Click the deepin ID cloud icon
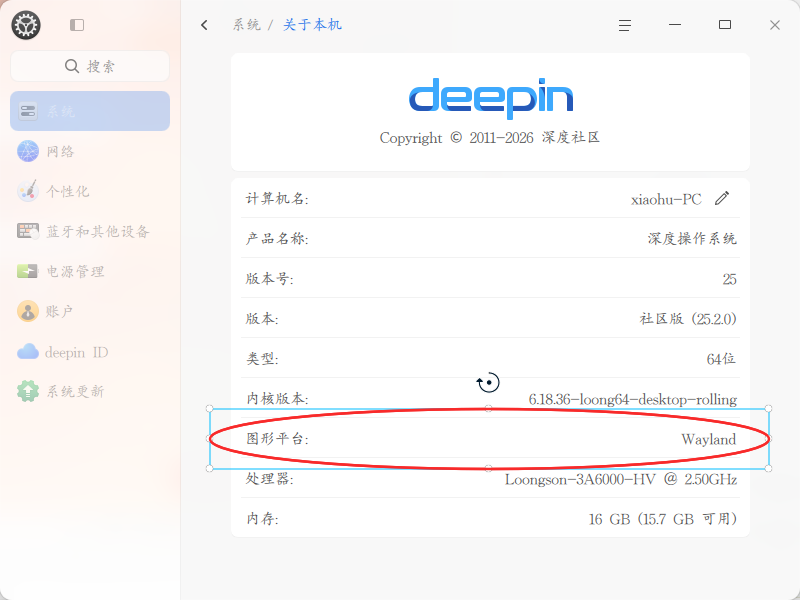800x600 pixels. pyautogui.click(x=28, y=352)
